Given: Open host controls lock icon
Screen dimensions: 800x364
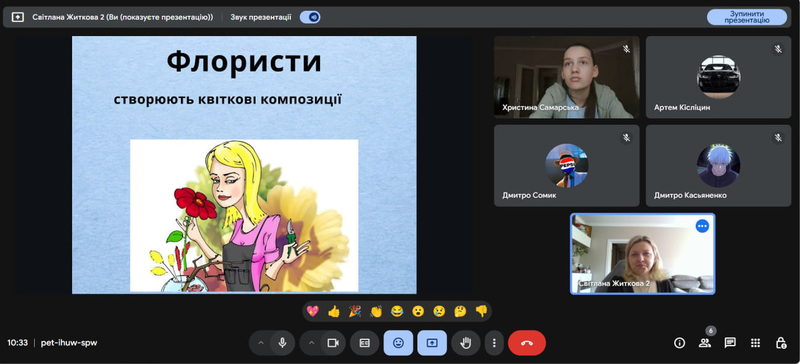Looking at the screenshot, I should (781, 343).
